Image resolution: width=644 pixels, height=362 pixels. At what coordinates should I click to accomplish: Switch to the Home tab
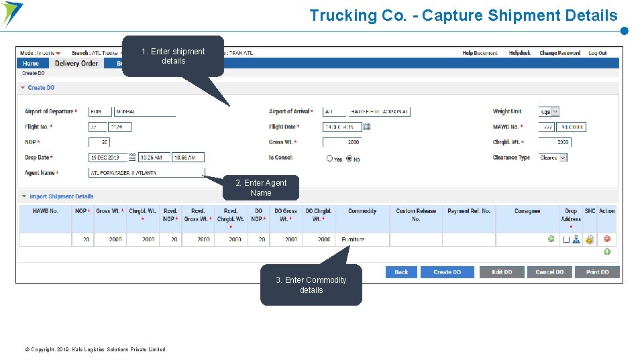[x=31, y=64]
